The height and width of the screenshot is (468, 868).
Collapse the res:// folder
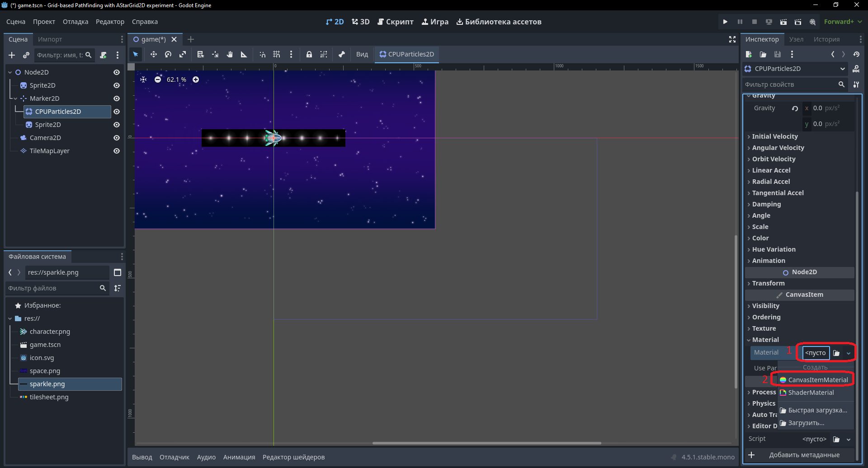10,318
